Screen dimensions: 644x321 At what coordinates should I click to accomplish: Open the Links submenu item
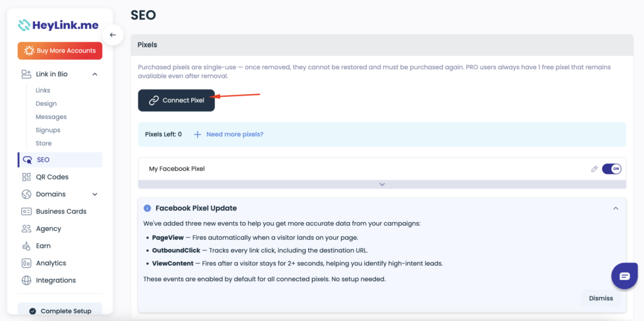click(x=43, y=91)
